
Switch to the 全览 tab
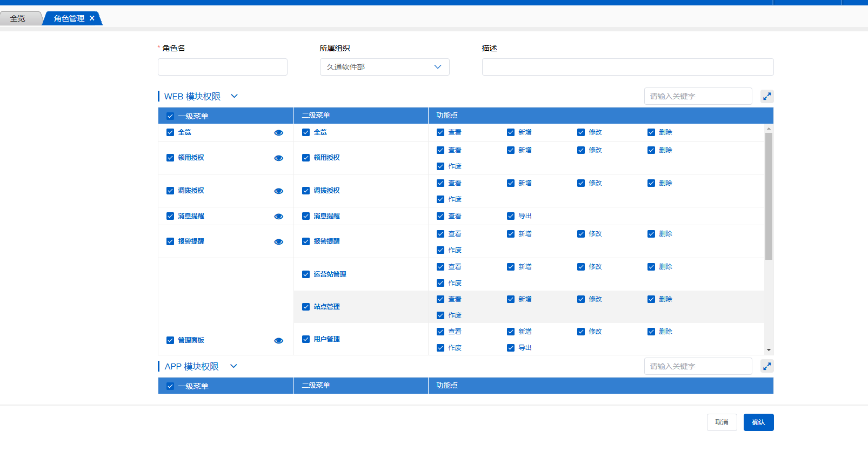[18, 18]
